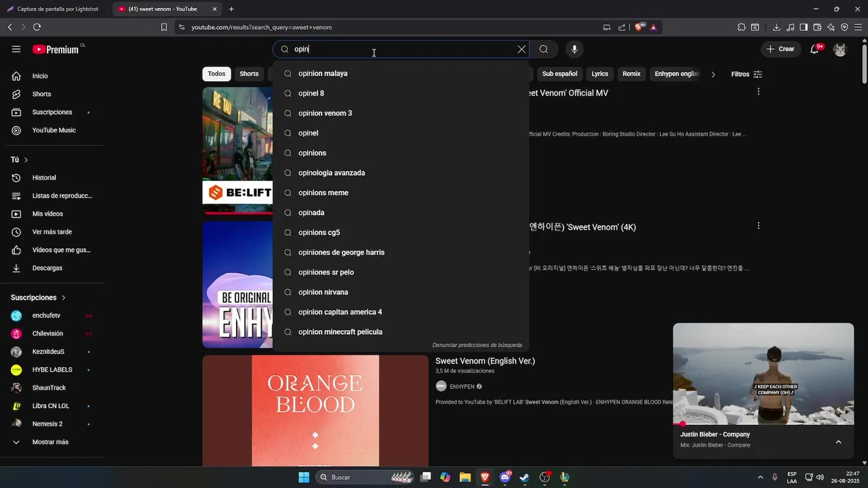Open the YouTube hamburger guide menu
The width and height of the screenshot is (868, 488).
(16, 49)
